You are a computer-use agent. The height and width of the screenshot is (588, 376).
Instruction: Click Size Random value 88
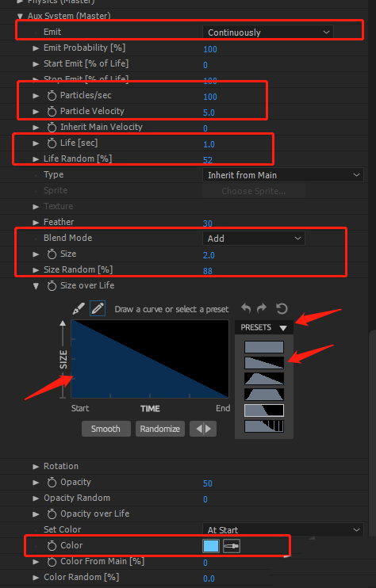(x=208, y=271)
